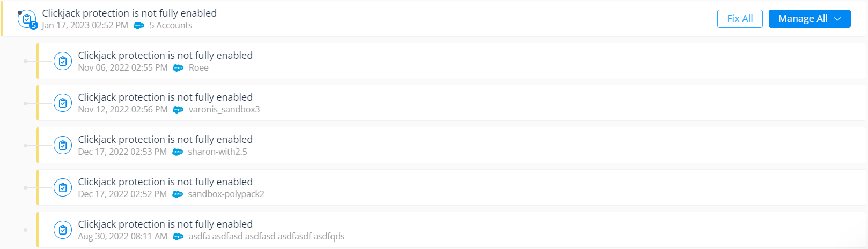The width and height of the screenshot is (868, 249).
Task: Select the Roee Clickjack protection row
Action: [429, 61]
